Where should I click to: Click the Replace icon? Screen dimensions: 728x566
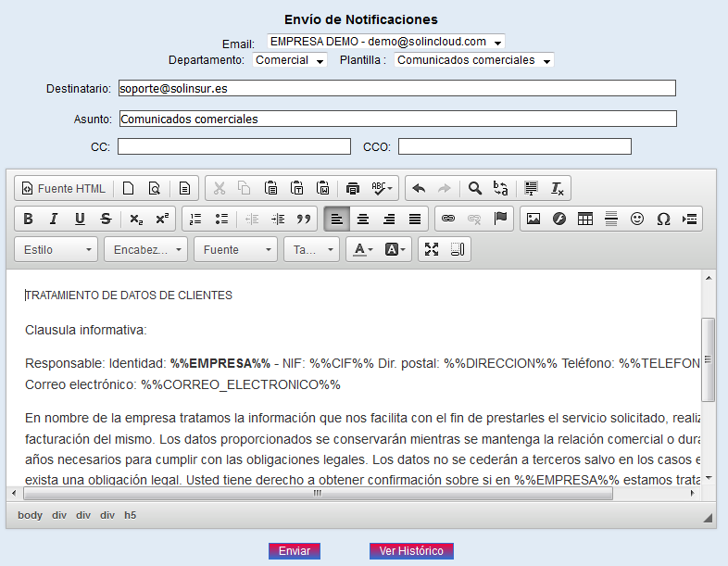click(x=500, y=188)
